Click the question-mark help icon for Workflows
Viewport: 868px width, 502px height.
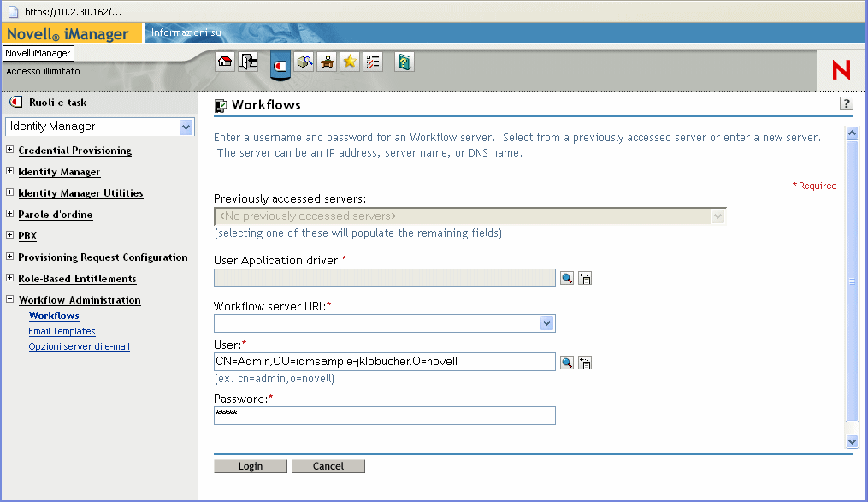click(x=847, y=103)
